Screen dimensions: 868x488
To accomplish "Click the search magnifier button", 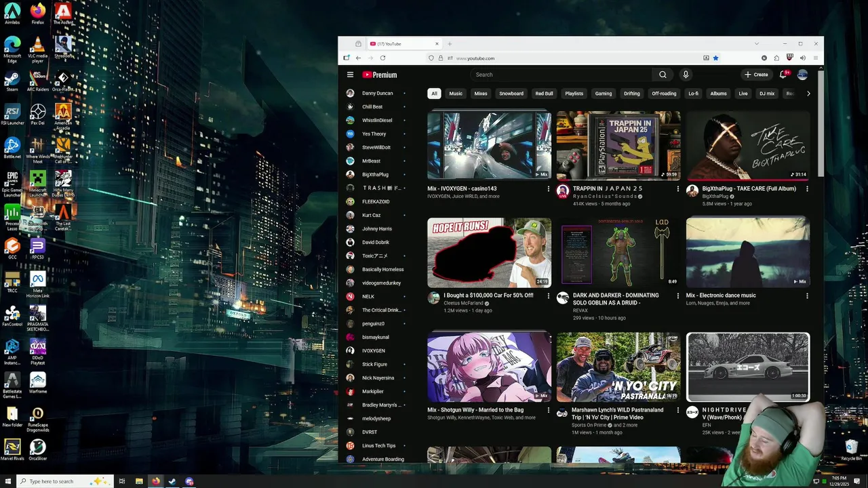I will tap(663, 75).
